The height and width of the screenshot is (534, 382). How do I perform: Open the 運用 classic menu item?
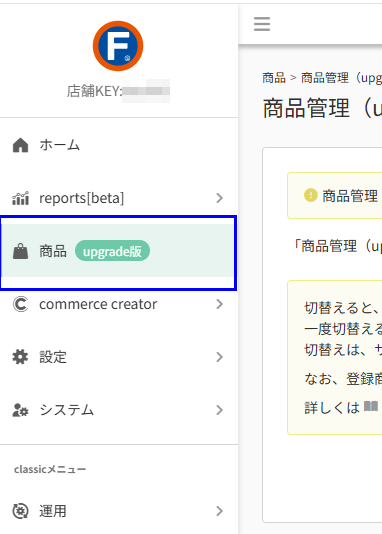[x=119, y=511]
